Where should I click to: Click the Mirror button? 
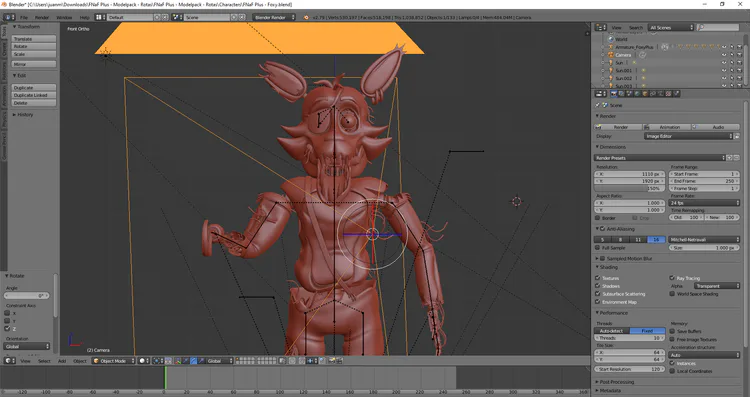pyautogui.click(x=34, y=64)
